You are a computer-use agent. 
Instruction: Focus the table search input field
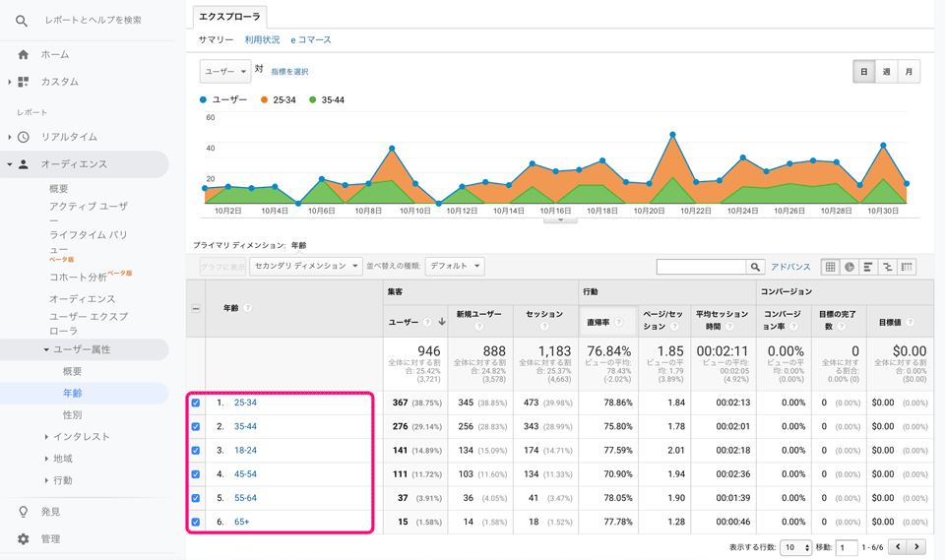(x=702, y=267)
